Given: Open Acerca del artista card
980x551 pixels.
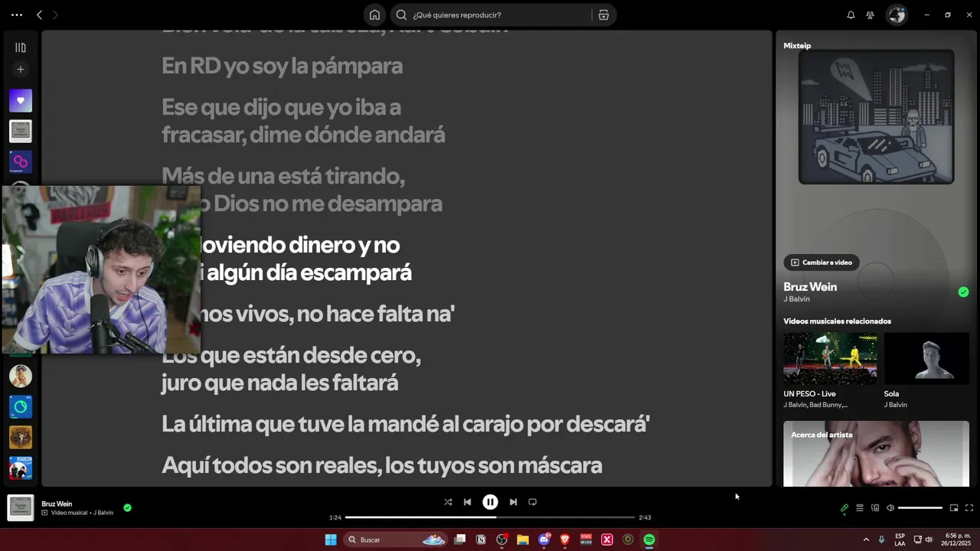Looking at the screenshot, I should pos(876,453).
